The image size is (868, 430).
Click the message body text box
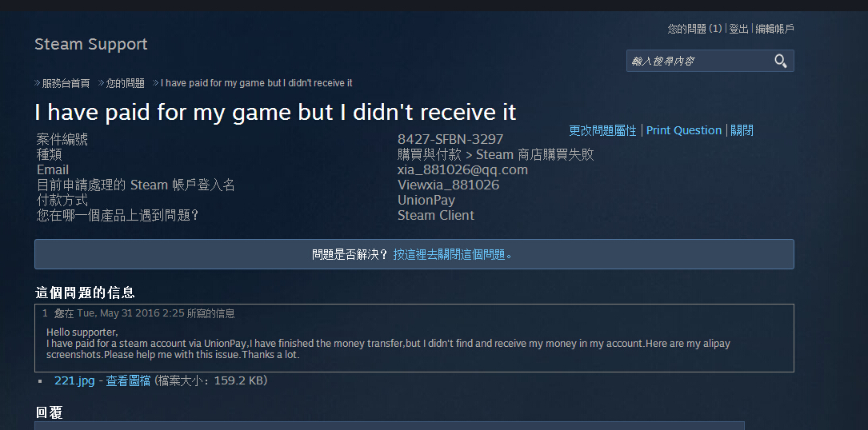point(414,337)
